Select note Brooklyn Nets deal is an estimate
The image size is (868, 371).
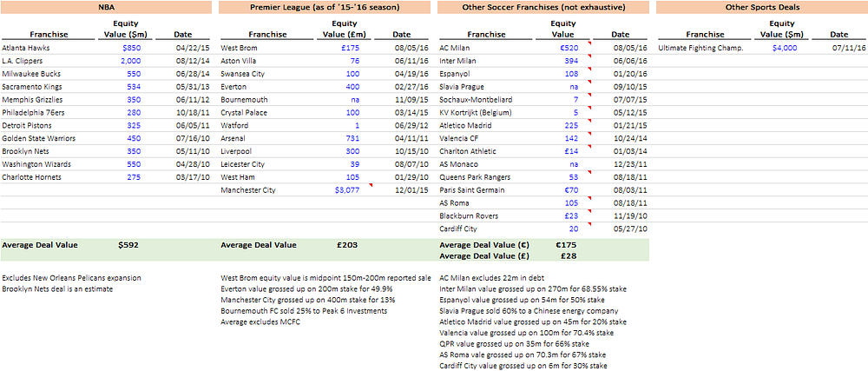56,288
